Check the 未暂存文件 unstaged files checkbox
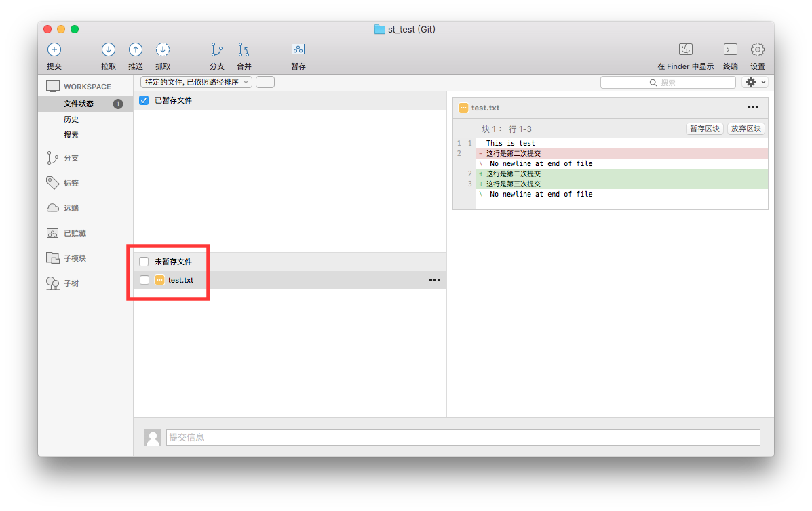812x511 pixels. coord(144,262)
